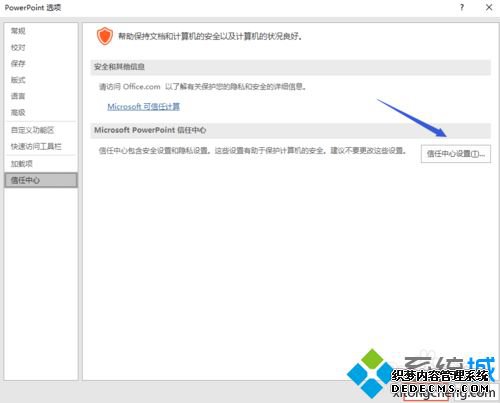Open the 高级 options category
The height and width of the screenshot is (403, 500).
pyautogui.click(x=18, y=112)
